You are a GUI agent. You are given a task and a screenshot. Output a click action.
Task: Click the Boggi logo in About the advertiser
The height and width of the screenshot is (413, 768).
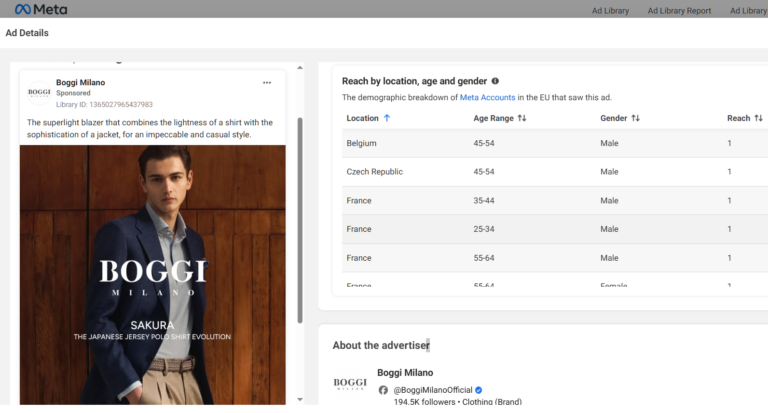(x=350, y=384)
